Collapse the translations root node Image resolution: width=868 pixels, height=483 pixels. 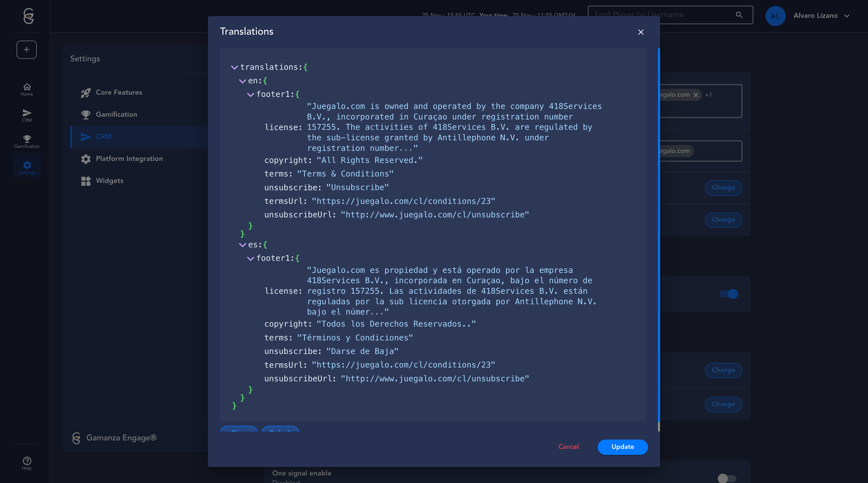point(235,67)
